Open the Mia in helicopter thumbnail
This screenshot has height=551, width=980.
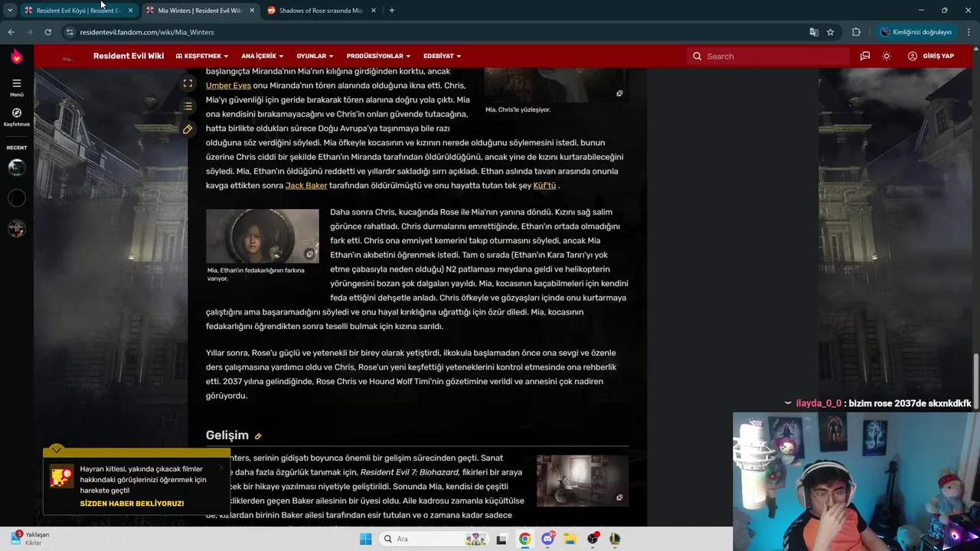click(263, 236)
